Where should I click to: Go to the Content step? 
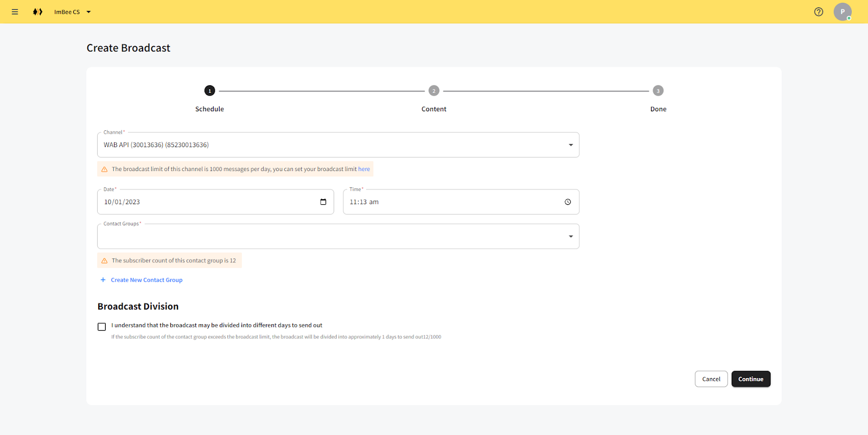pos(433,91)
